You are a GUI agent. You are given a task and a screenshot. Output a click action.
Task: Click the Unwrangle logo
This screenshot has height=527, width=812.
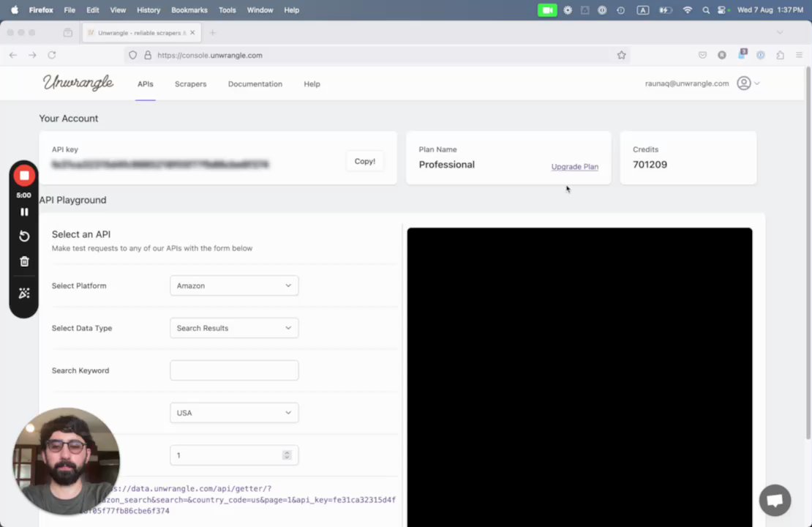coord(78,83)
